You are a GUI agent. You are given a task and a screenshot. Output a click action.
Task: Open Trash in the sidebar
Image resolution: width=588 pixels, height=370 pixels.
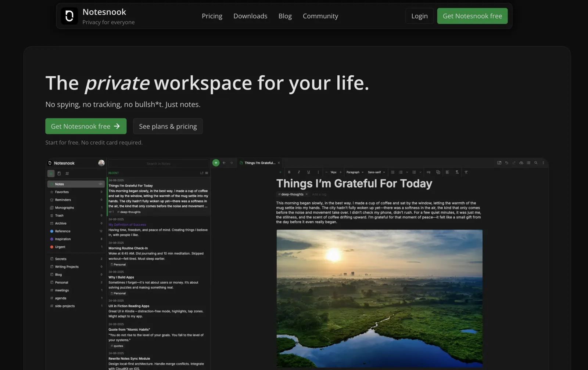tap(76, 215)
